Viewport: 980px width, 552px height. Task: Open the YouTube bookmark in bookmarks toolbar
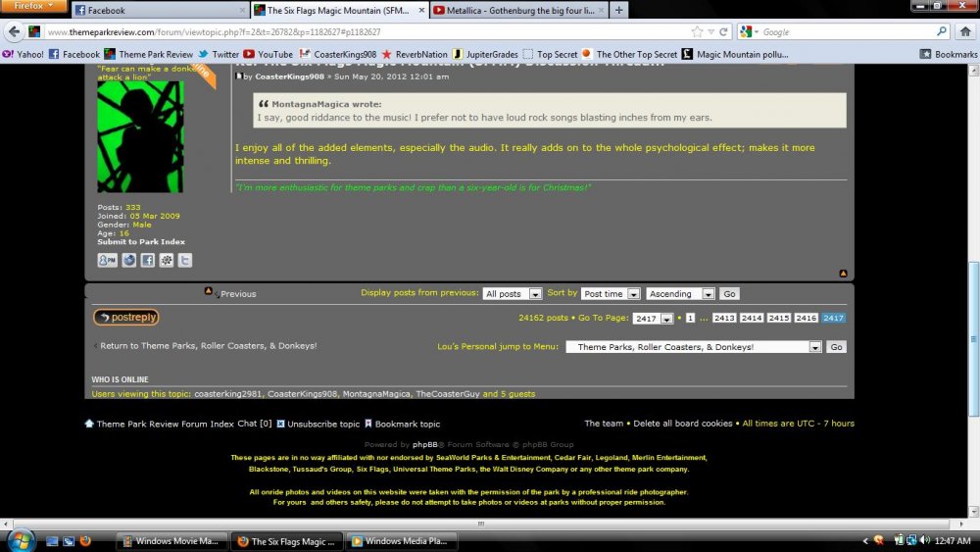[x=269, y=54]
